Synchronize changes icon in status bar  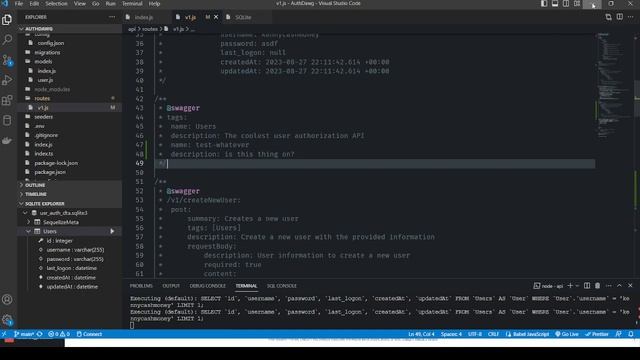pos(40,334)
